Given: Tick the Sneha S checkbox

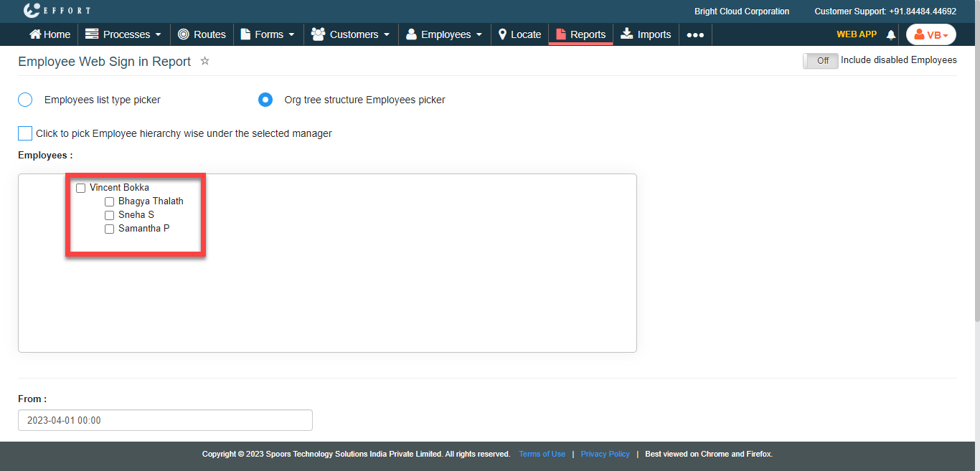Looking at the screenshot, I should [110, 215].
